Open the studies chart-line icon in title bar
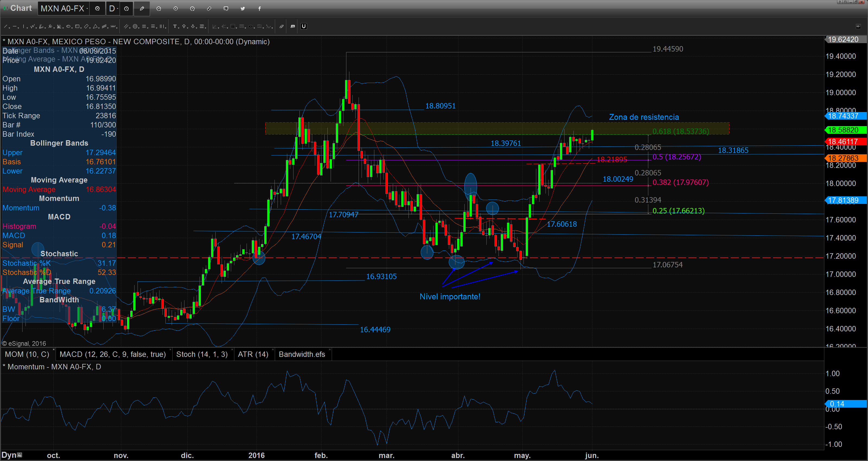 (x=159, y=9)
